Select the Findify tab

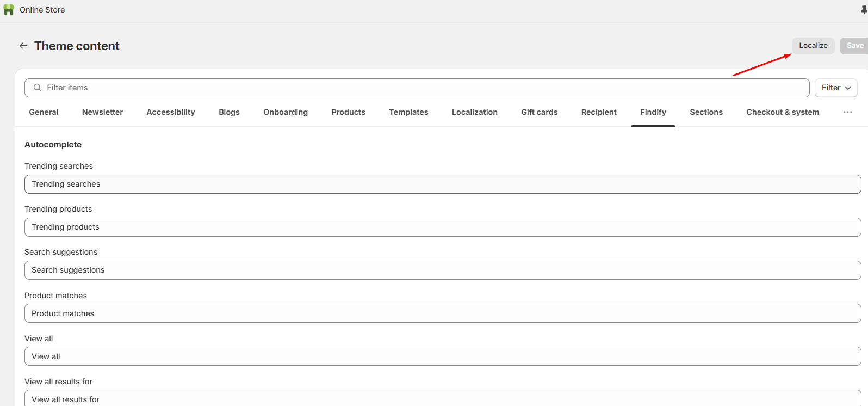point(653,112)
